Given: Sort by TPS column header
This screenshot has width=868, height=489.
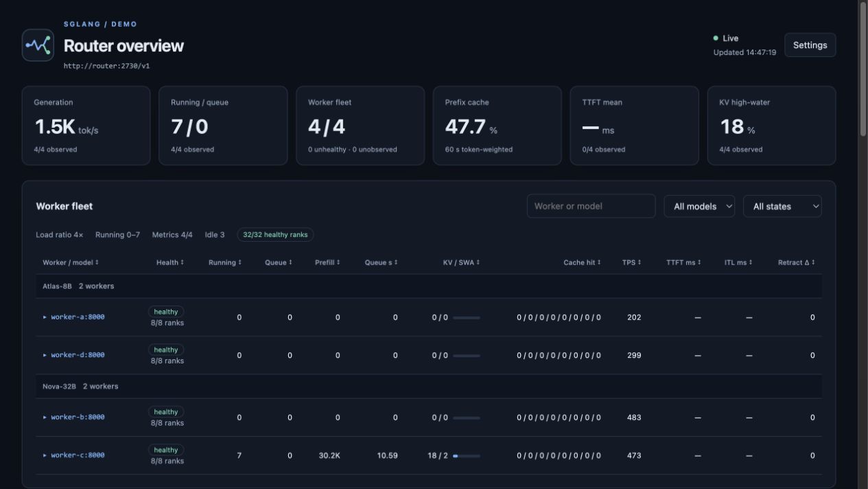Looking at the screenshot, I should [632, 262].
